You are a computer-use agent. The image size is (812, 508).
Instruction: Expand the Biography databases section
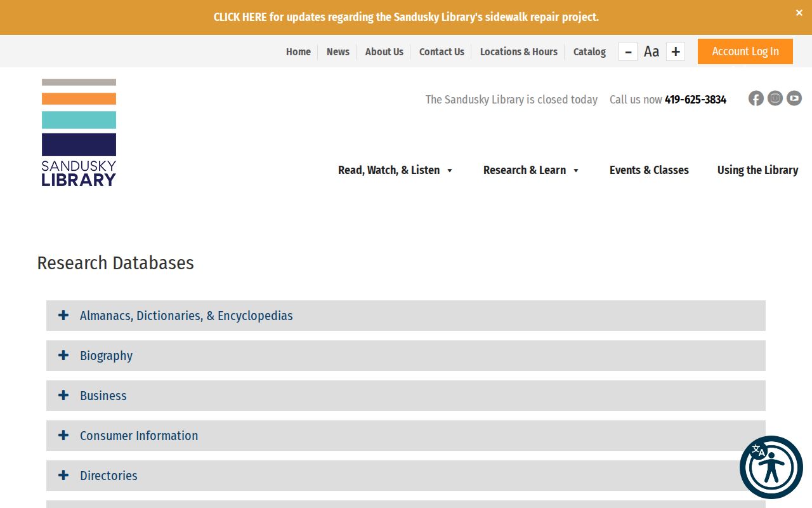coord(406,356)
